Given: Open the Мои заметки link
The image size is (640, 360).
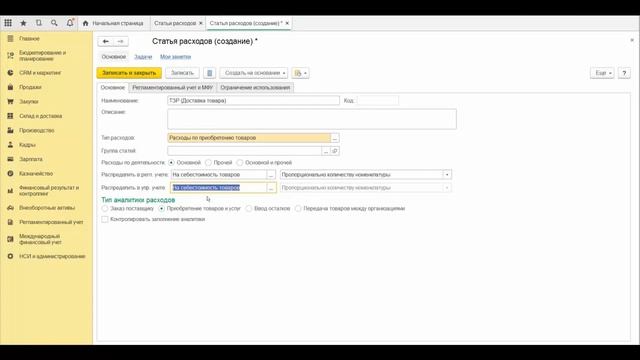Looking at the screenshot, I should coord(176,57).
